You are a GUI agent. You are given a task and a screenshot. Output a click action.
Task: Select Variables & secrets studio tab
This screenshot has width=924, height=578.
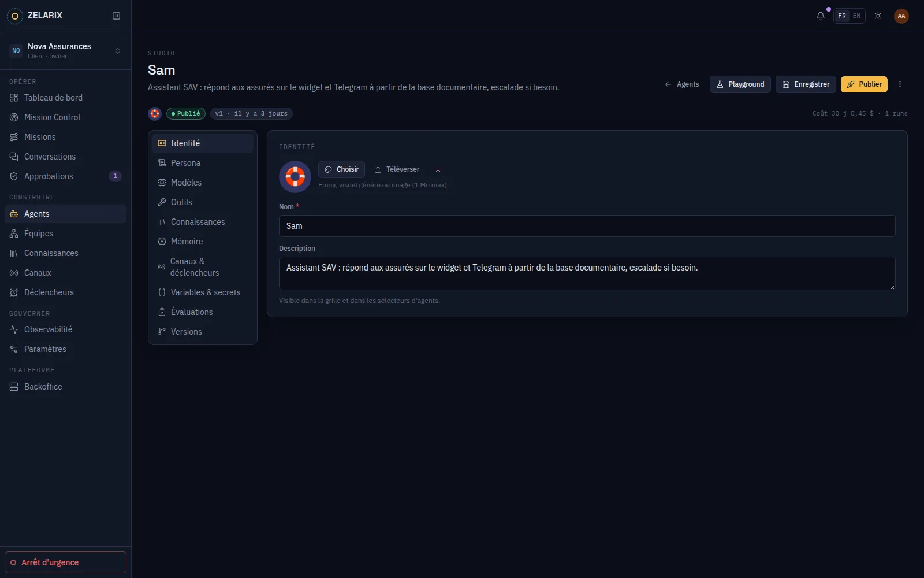pyautogui.click(x=203, y=292)
